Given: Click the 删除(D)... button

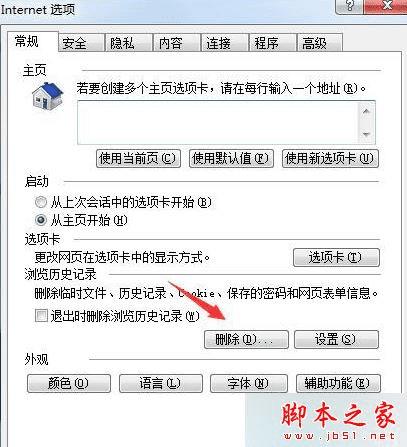Looking at the screenshot, I should (246, 340).
